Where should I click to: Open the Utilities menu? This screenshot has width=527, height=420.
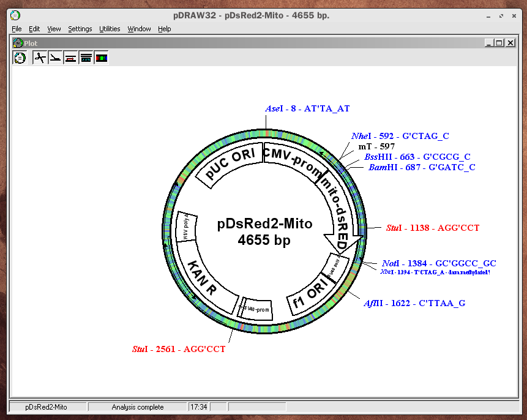[x=110, y=28]
